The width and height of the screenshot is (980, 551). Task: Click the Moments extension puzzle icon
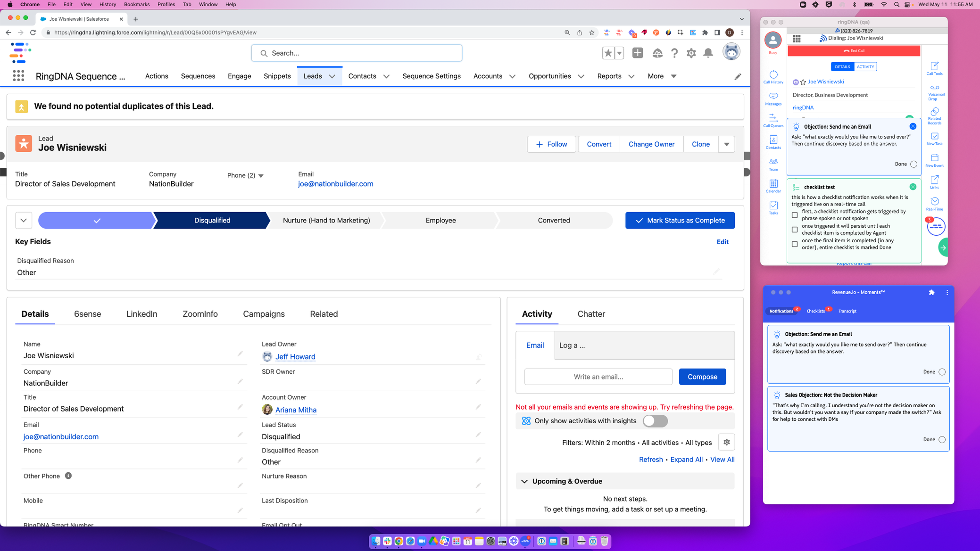931,292
